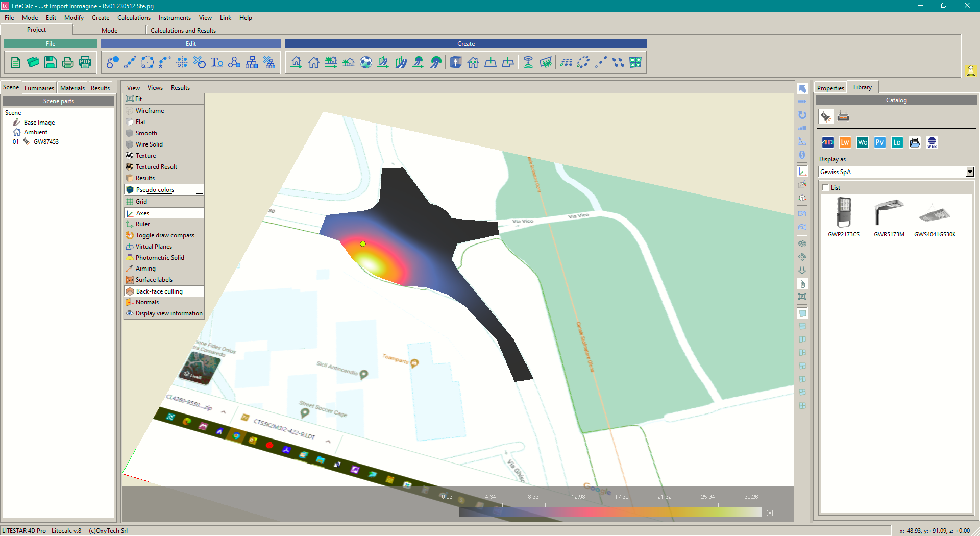Click Toggle draw compass entry
This screenshot has height=536, width=980.
pos(164,235)
